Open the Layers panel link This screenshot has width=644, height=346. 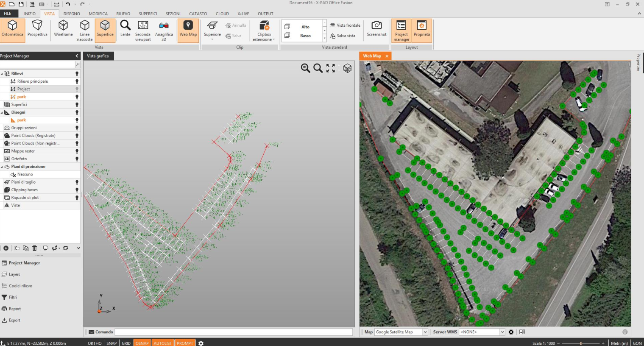point(14,274)
